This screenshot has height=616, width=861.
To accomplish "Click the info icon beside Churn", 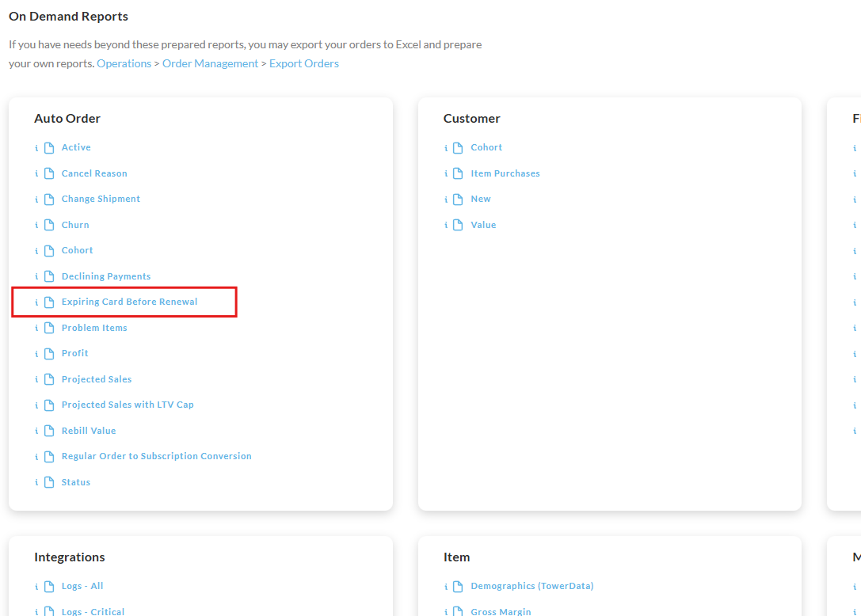I will pyautogui.click(x=36, y=225).
